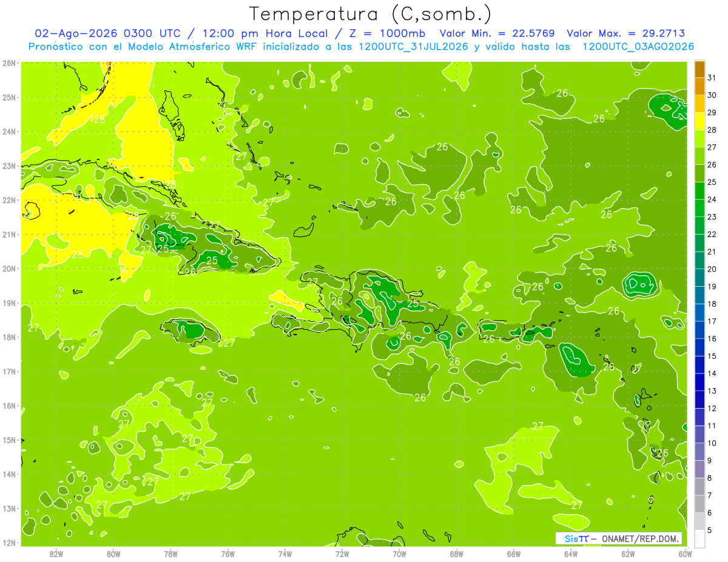The image size is (728, 562).
Task: Click color scale label 29
Action: coord(712,112)
